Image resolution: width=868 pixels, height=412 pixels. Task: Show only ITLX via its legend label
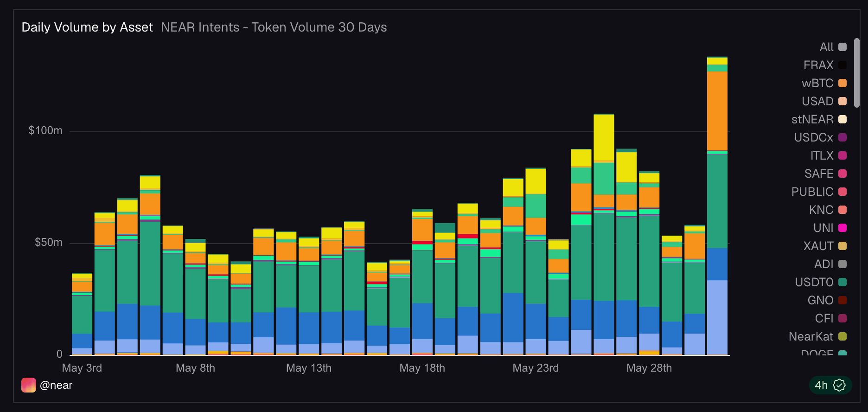pos(822,155)
